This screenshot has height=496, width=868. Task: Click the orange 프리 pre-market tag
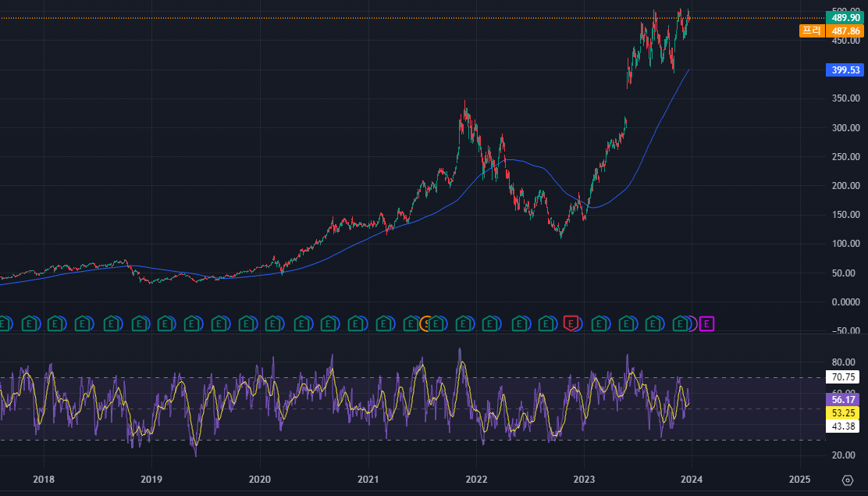pos(812,31)
